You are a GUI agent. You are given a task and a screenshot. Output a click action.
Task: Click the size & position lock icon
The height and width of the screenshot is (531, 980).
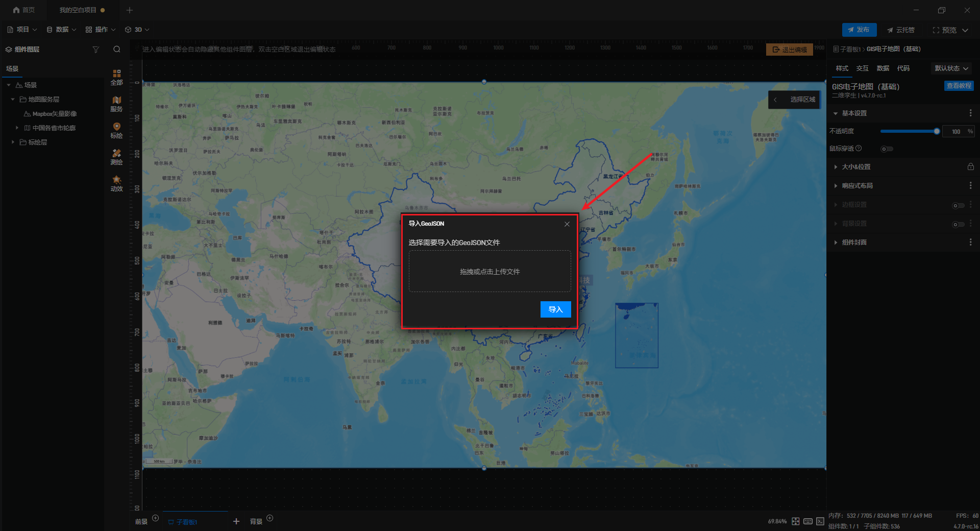coord(970,167)
